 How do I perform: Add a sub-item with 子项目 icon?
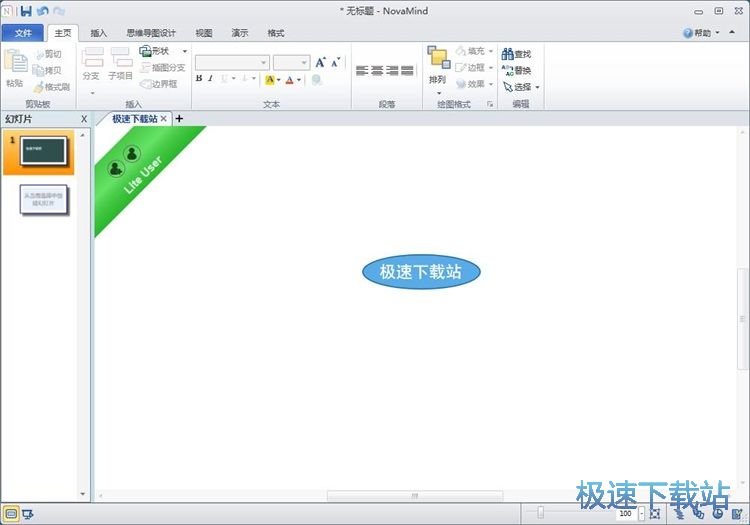coord(120,62)
